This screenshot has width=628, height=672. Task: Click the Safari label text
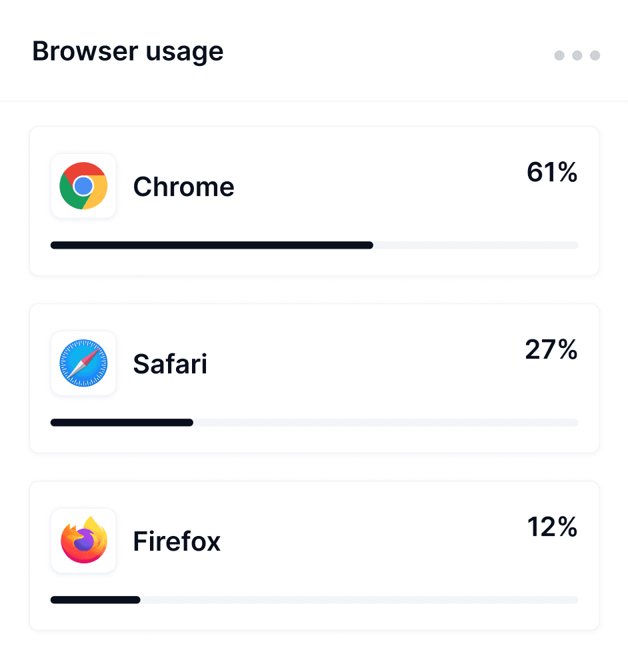pos(170,364)
